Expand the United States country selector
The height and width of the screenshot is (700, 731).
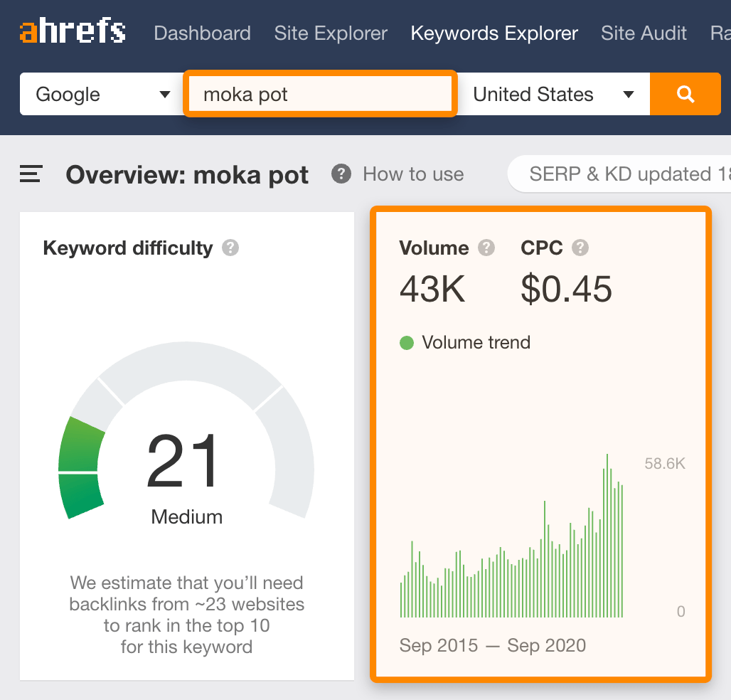(x=553, y=95)
